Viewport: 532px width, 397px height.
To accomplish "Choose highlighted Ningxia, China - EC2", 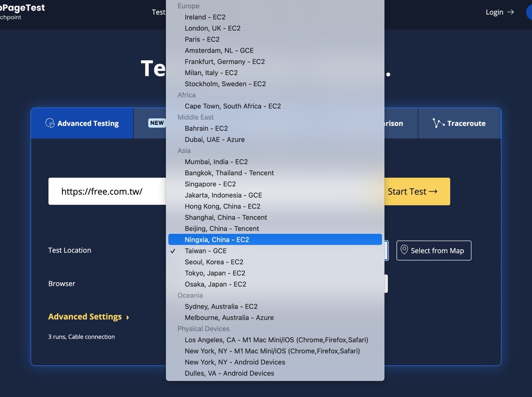I will tap(275, 240).
